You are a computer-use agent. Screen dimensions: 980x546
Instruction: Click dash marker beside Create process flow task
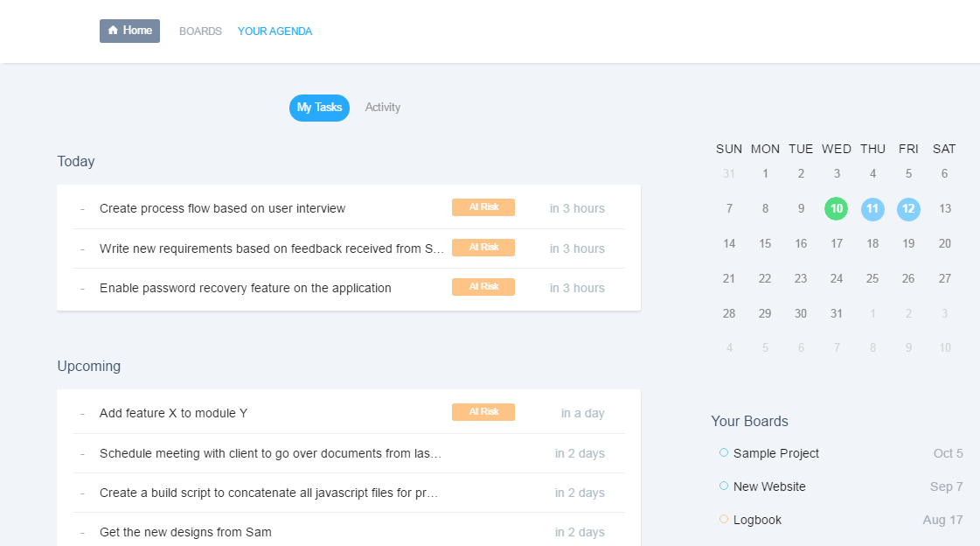tap(82, 209)
